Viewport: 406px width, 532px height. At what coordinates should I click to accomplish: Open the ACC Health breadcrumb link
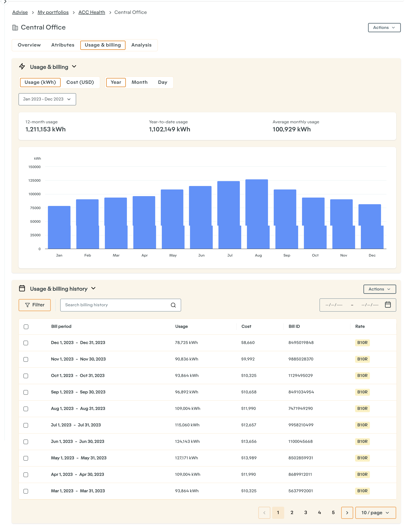[92, 12]
